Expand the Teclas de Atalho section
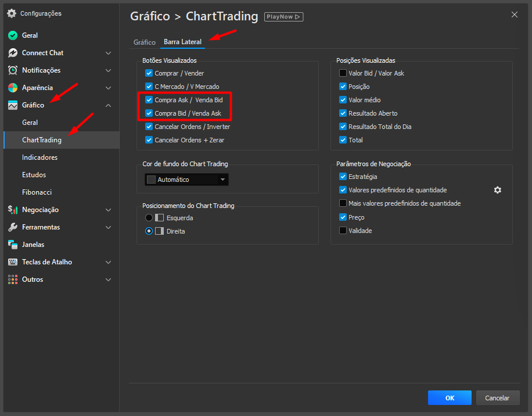 pos(108,262)
